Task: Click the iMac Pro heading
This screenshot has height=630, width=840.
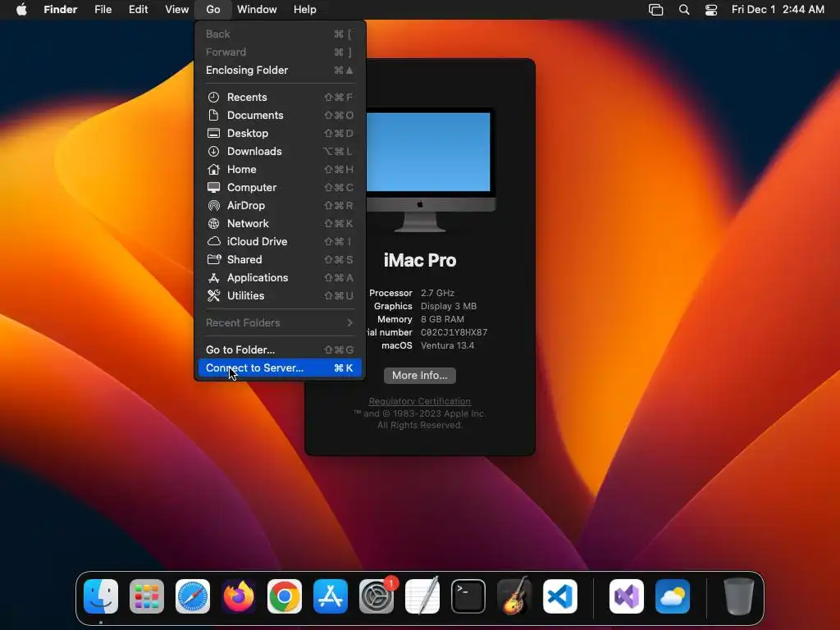Action: click(x=420, y=260)
